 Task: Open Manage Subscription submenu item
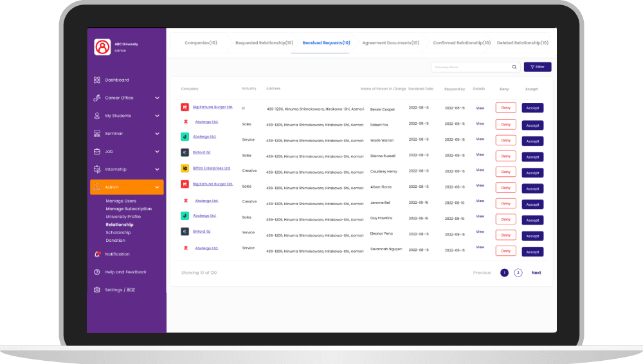pyautogui.click(x=129, y=209)
